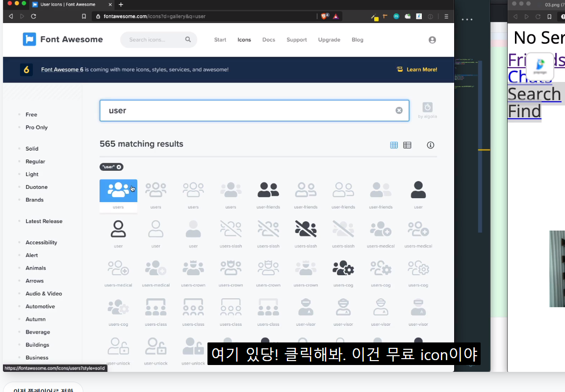
Task: Click the blue highlighted solid users icon
Action: [x=118, y=190]
